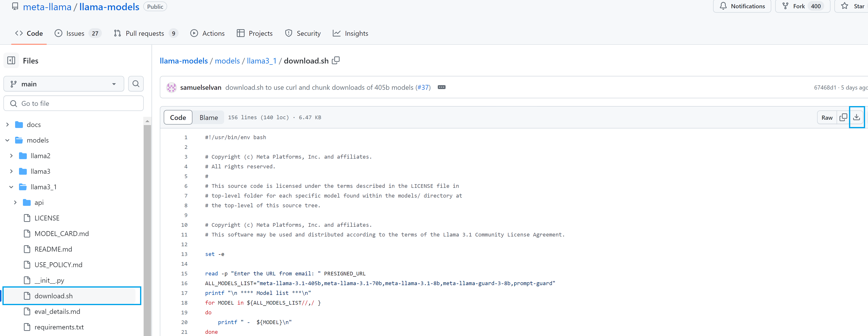Click the file tree scrollbar up arrow

click(x=147, y=121)
